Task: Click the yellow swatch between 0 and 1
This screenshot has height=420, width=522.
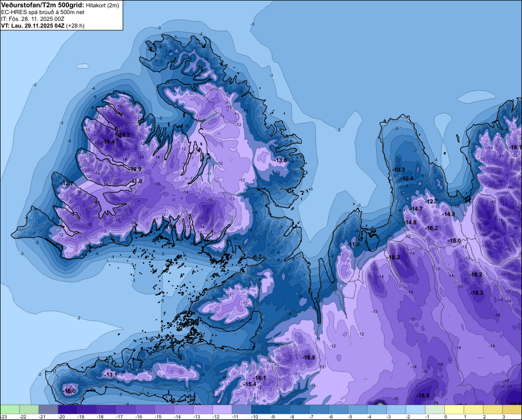Action: click(454, 410)
